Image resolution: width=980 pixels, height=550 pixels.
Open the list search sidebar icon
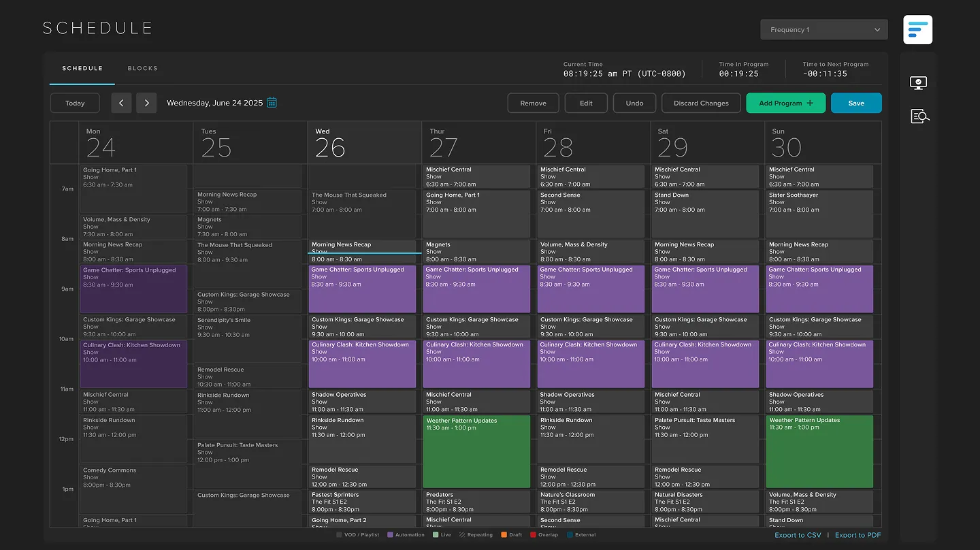919,116
